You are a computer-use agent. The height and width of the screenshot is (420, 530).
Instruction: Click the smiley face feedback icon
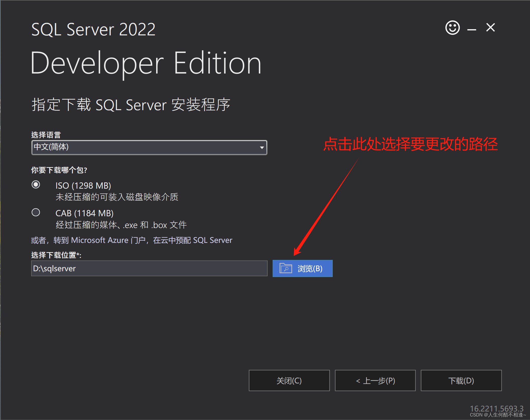pos(452,28)
